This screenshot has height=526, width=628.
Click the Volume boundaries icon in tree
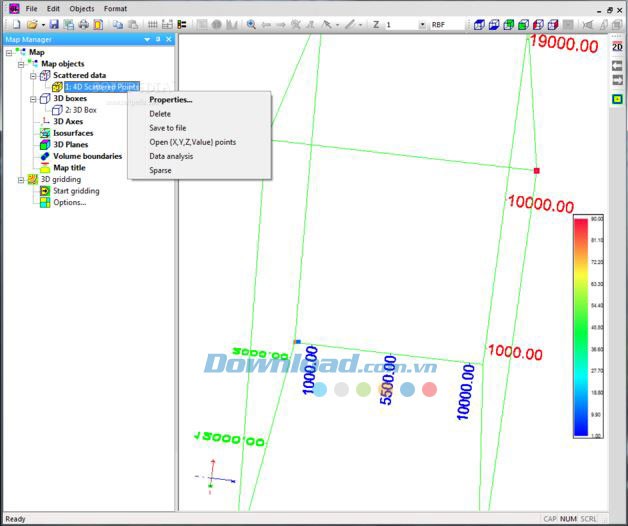45,156
